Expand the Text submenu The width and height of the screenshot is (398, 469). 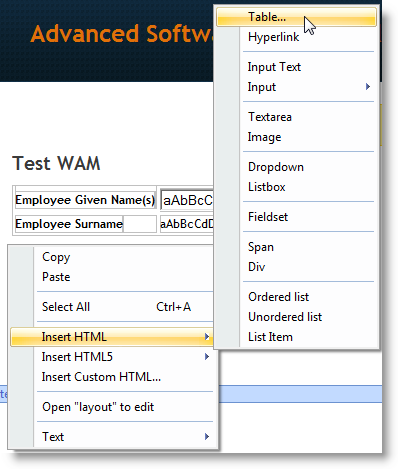point(113,437)
